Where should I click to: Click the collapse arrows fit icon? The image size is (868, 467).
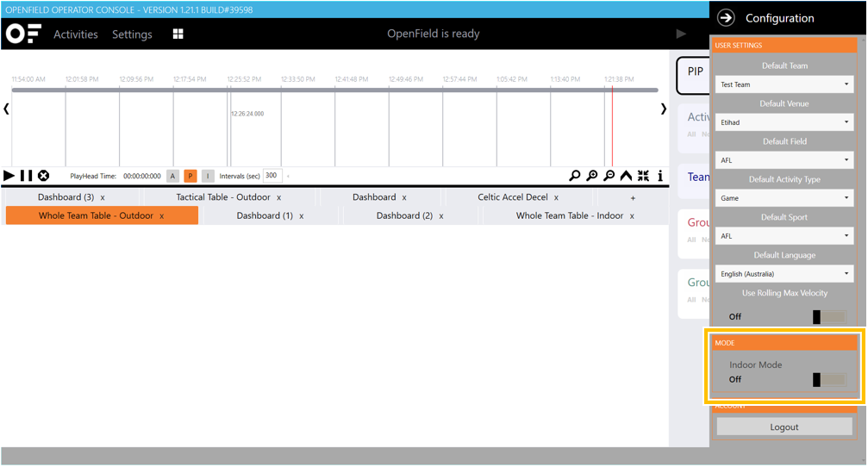[643, 176]
